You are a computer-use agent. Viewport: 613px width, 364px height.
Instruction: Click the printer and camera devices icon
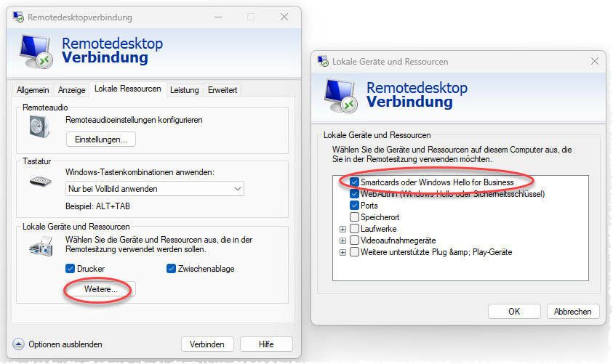pyautogui.click(x=41, y=248)
